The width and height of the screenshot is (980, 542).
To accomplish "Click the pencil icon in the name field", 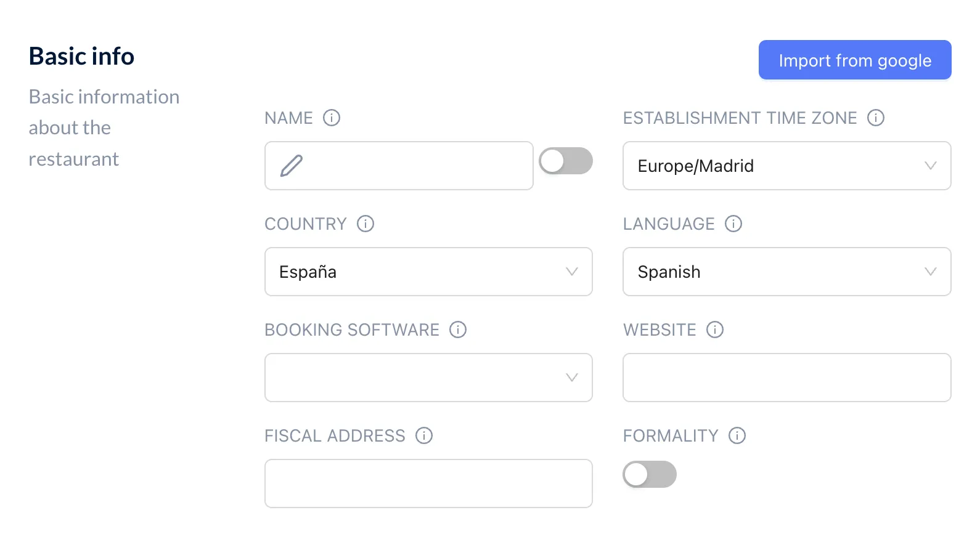I will coord(292,166).
